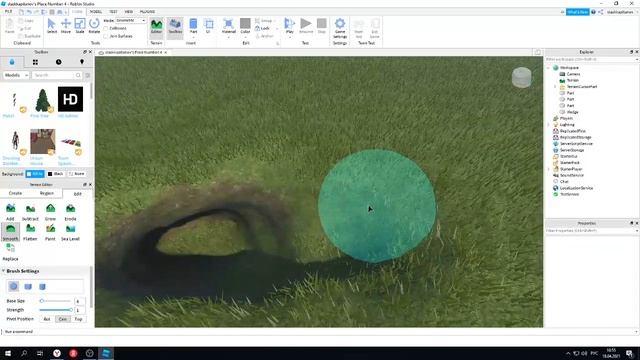Select the Sea Level terrain tool

70,232
